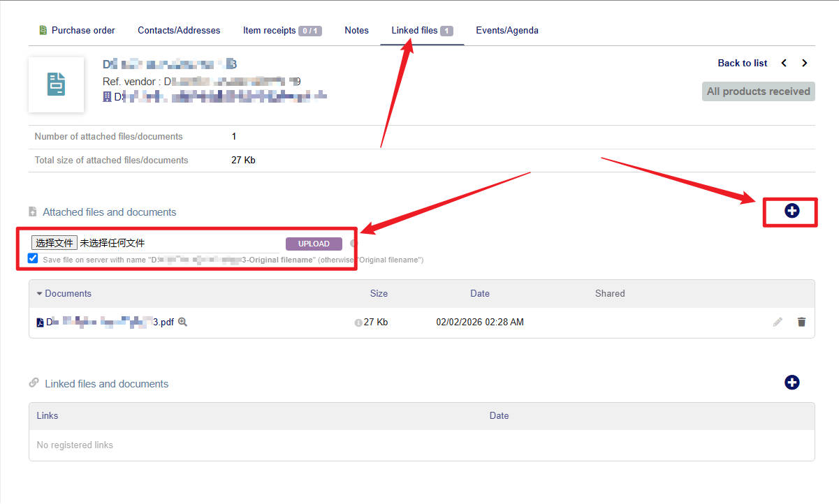Switch to the Contacts/Addresses tab
The width and height of the screenshot is (839, 504).
[179, 30]
